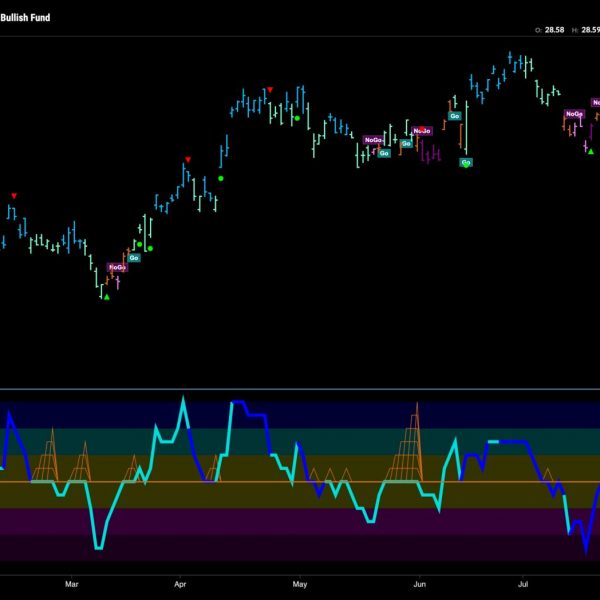Click the May label on the time axis
This screenshot has width=600, height=600.
tap(300, 584)
